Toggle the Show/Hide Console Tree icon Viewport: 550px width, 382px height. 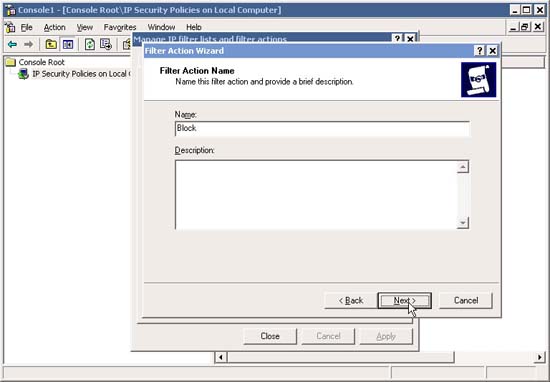click(68, 44)
